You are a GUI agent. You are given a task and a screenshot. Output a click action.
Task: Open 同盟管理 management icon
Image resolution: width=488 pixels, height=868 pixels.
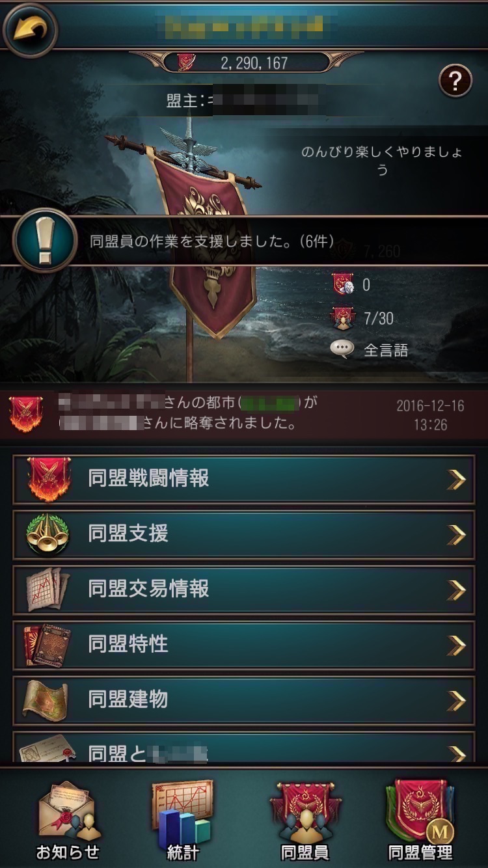(x=420, y=821)
